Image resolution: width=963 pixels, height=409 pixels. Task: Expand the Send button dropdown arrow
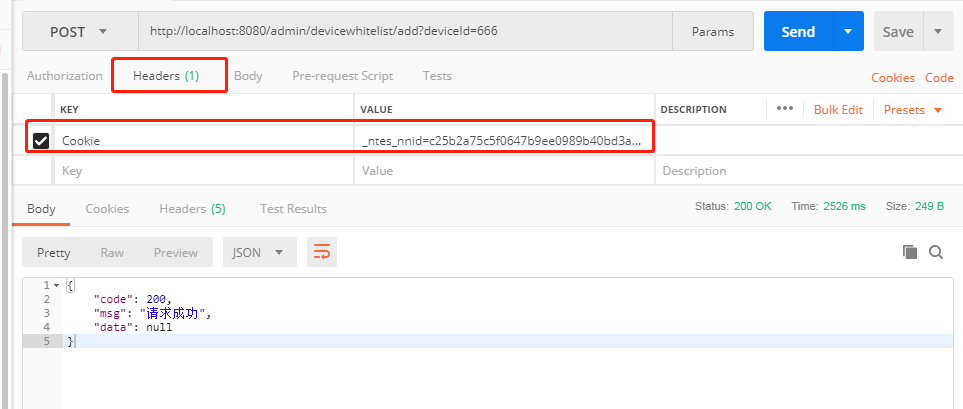[x=848, y=32]
